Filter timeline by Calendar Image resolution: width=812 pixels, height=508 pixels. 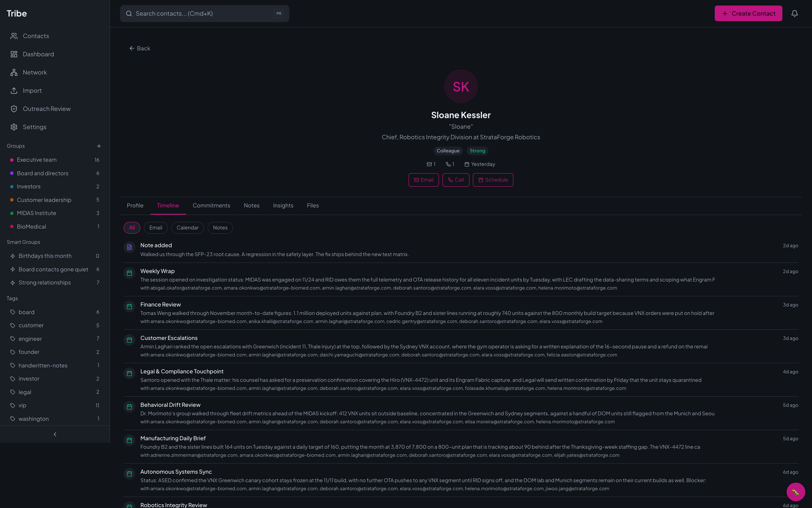click(187, 228)
